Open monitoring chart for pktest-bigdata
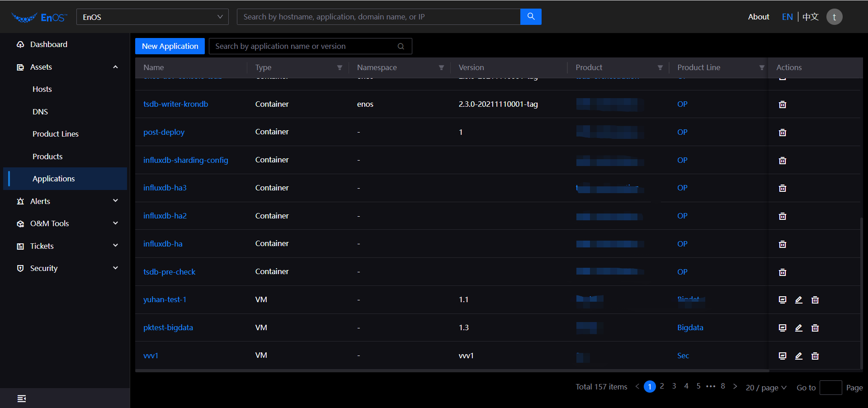868x408 pixels. 783,328
